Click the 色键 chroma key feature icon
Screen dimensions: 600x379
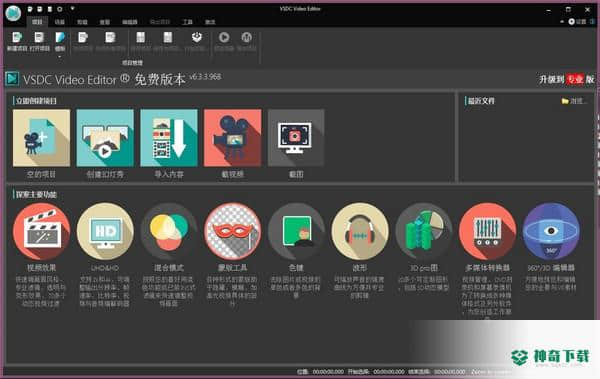click(296, 232)
